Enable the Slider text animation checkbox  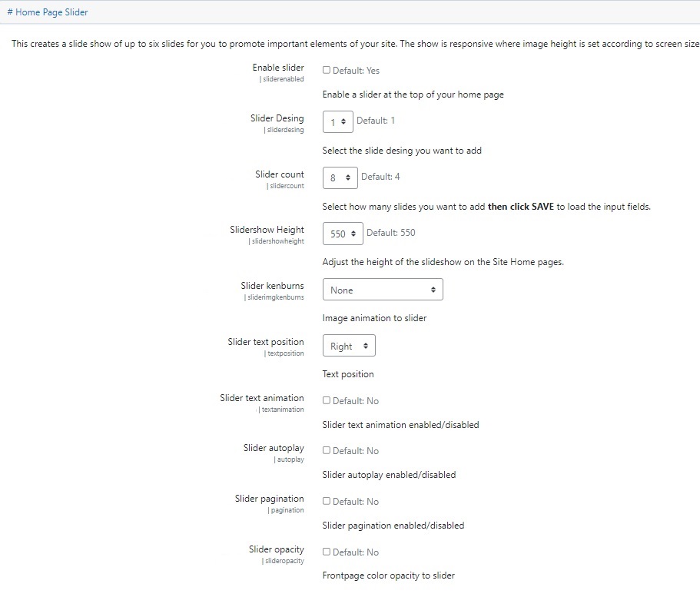327,400
